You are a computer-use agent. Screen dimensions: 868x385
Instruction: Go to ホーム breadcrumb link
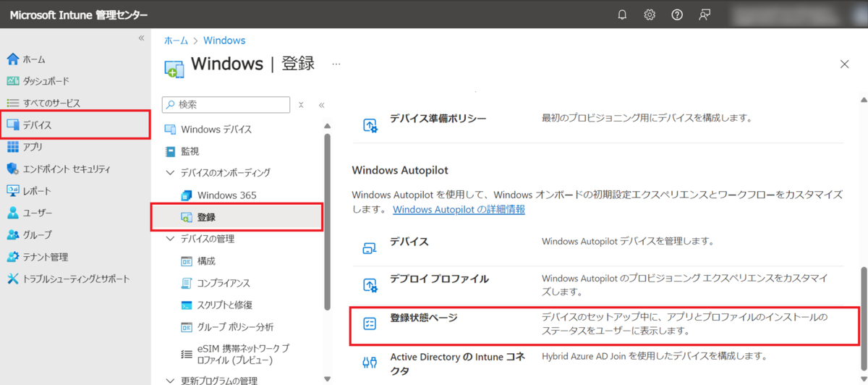[x=176, y=41]
